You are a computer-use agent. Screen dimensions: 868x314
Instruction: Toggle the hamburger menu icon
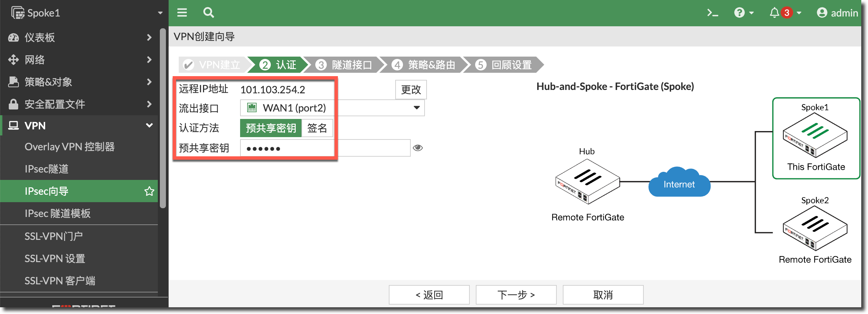click(x=182, y=13)
